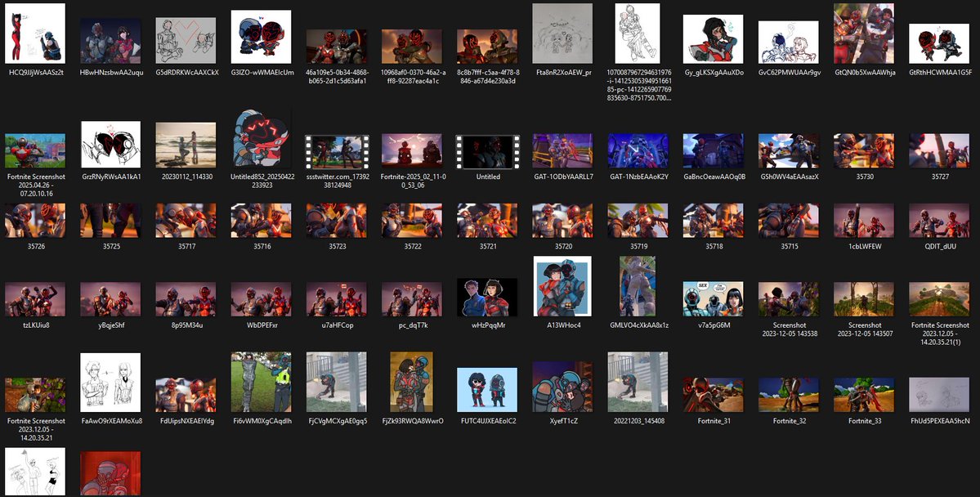
Task: Open the Fi6vWM0XgCAqdlh thumbnail
Action: (x=262, y=382)
